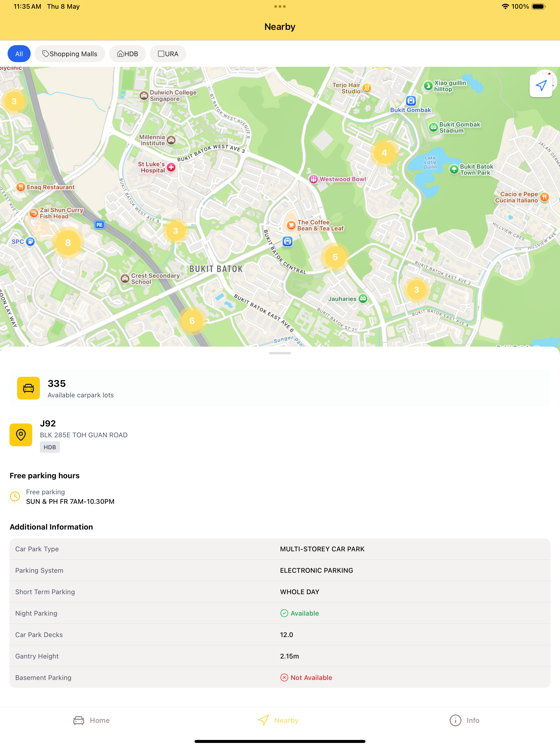Tap the Xiao guillin hilltop pin

tap(428, 86)
